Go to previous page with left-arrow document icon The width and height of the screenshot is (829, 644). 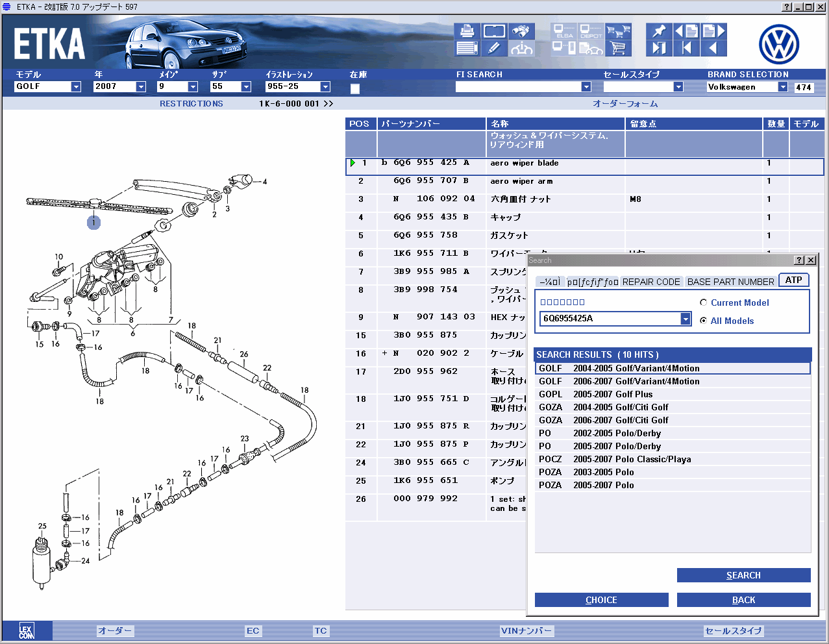[x=686, y=31]
